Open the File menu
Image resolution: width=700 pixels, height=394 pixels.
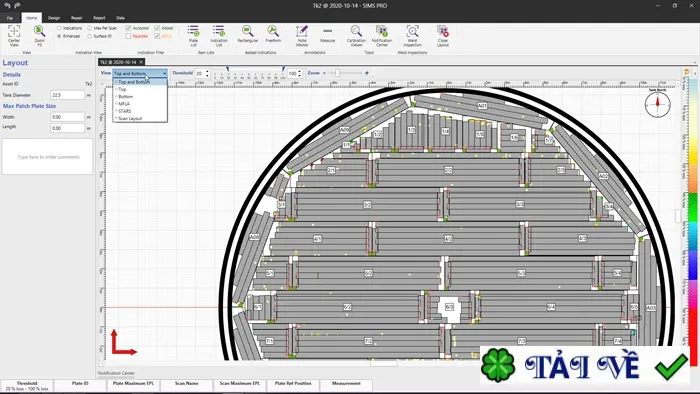click(x=10, y=18)
